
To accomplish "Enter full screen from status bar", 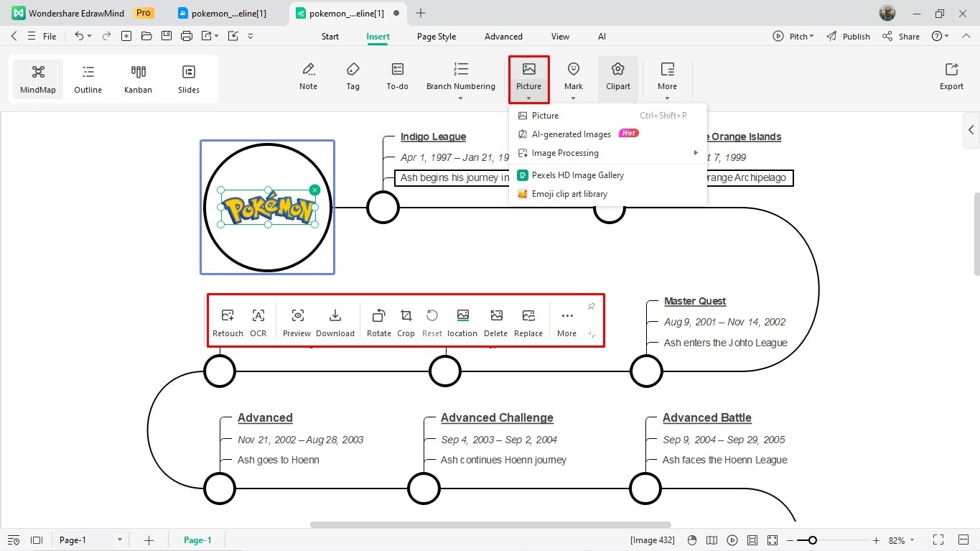I will [938, 540].
